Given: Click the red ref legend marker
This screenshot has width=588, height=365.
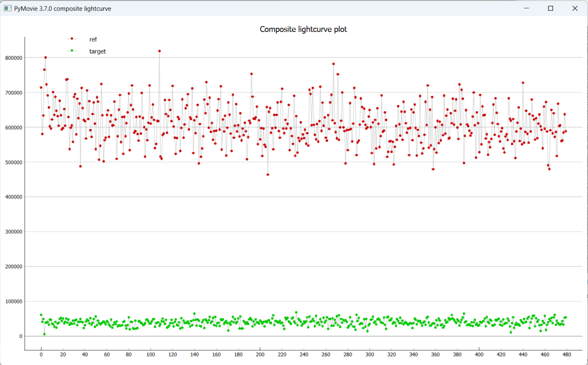Looking at the screenshot, I should [x=72, y=39].
